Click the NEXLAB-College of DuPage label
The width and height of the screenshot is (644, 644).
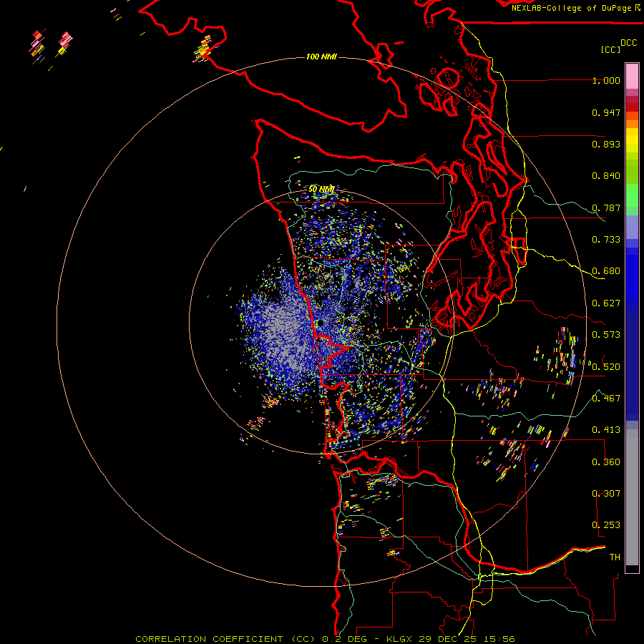tap(572, 8)
